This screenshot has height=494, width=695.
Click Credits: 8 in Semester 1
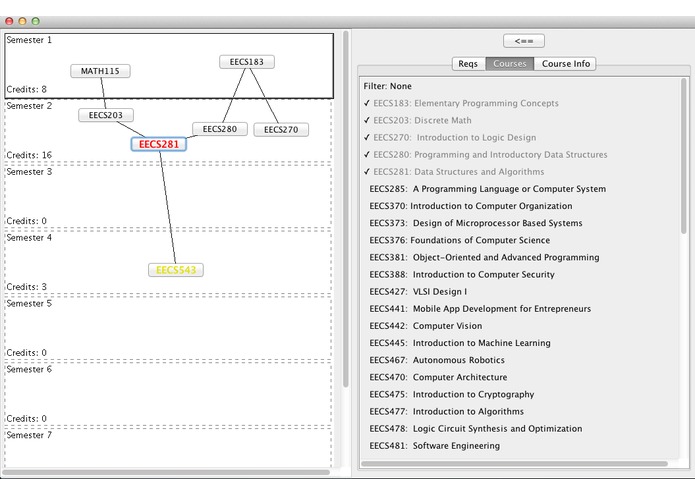(x=26, y=89)
